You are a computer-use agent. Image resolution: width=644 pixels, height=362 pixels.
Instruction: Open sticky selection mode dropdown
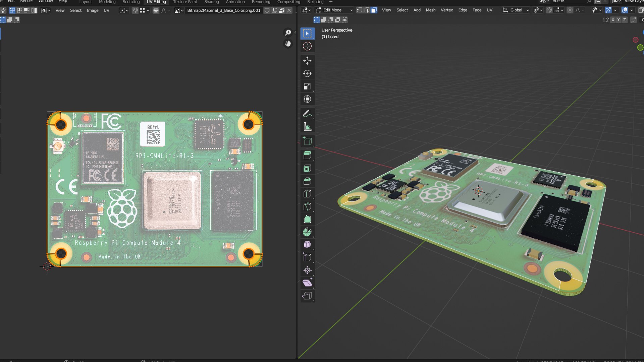coord(46,10)
